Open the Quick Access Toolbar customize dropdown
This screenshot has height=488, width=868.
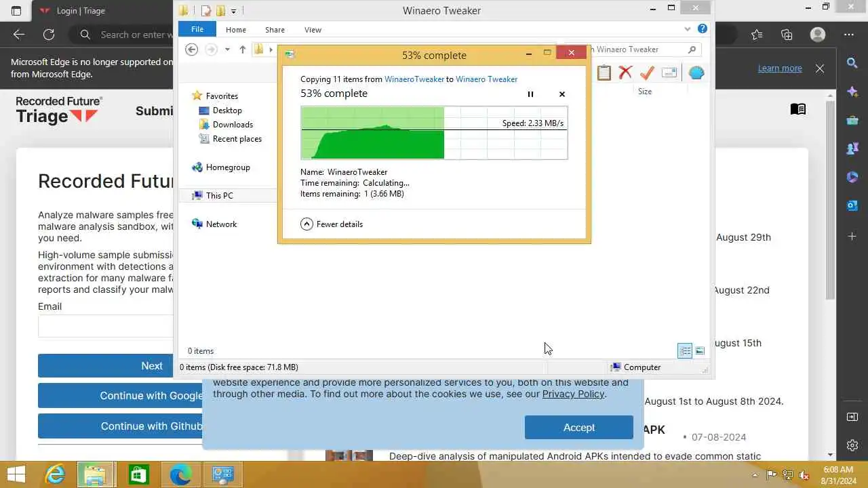(234, 11)
